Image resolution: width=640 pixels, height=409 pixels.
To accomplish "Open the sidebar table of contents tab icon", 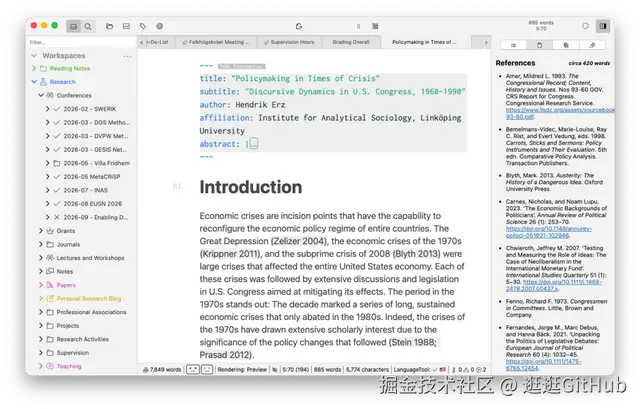I will [513, 45].
